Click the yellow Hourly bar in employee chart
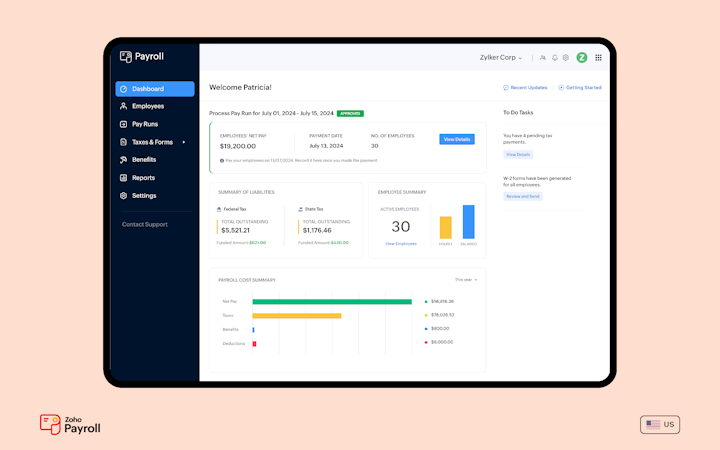This screenshot has width=720, height=450. point(445,227)
